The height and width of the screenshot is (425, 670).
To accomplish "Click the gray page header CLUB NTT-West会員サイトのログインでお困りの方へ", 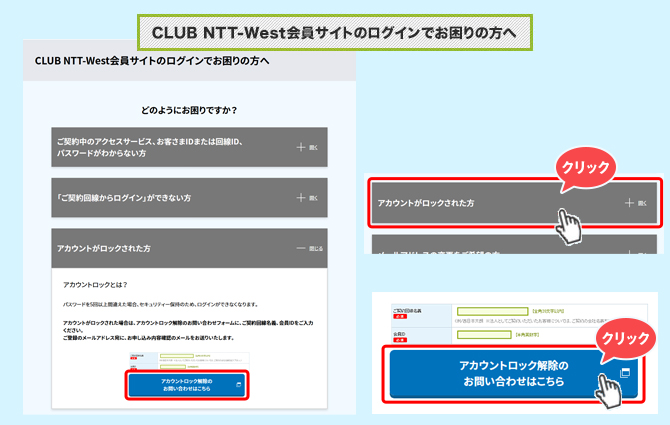I will pyautogui.click(x=189, y=61).
